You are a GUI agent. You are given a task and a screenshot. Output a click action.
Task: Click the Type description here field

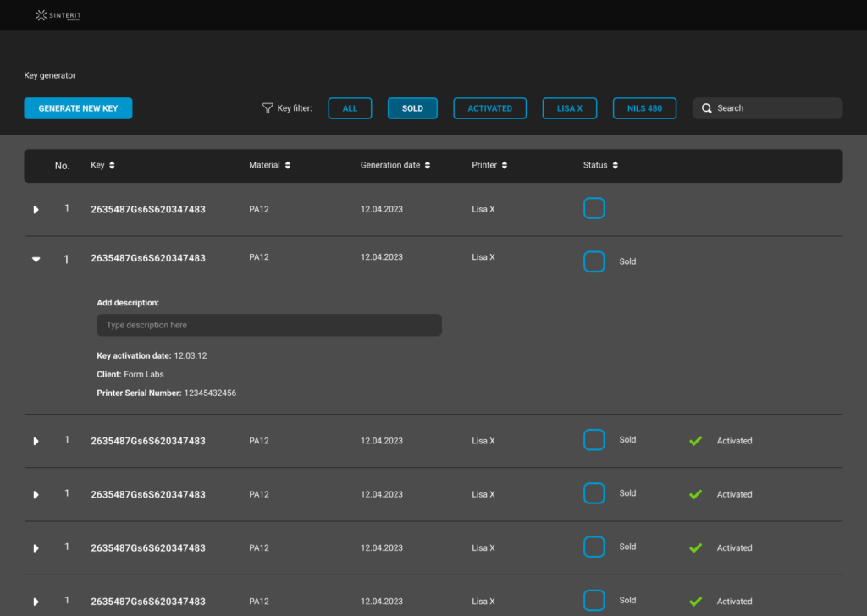[x=268, y=325]
